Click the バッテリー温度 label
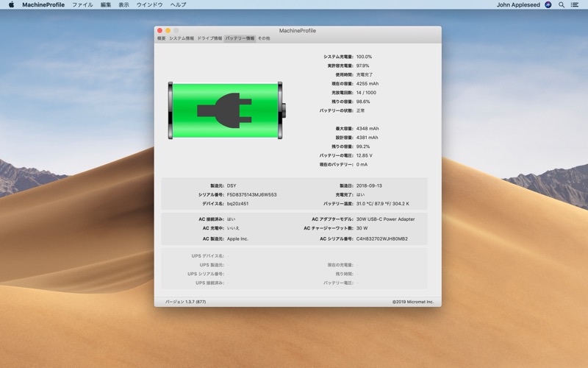 point(338,204)
